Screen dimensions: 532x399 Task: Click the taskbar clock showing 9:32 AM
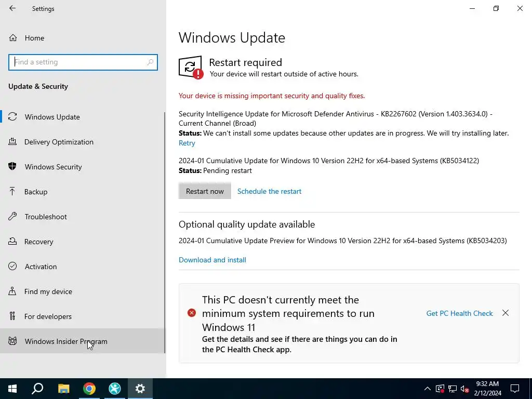point(487,389)
